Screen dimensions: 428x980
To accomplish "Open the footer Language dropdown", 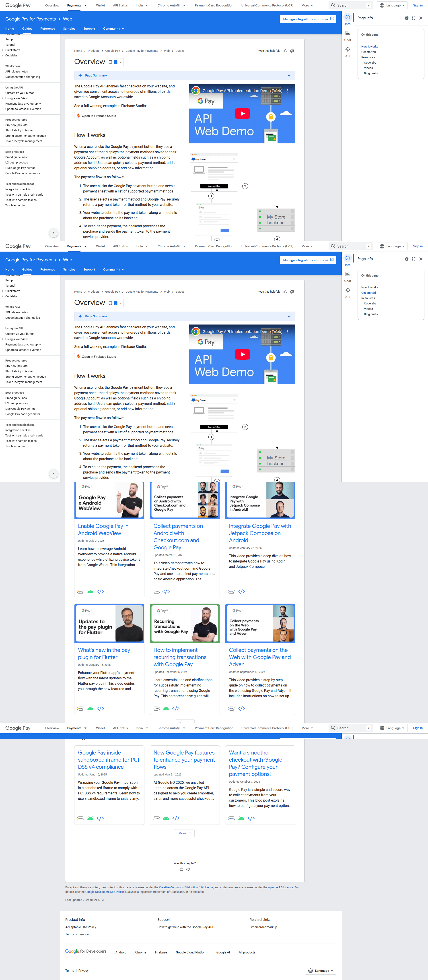I will [x=321, y=970].
